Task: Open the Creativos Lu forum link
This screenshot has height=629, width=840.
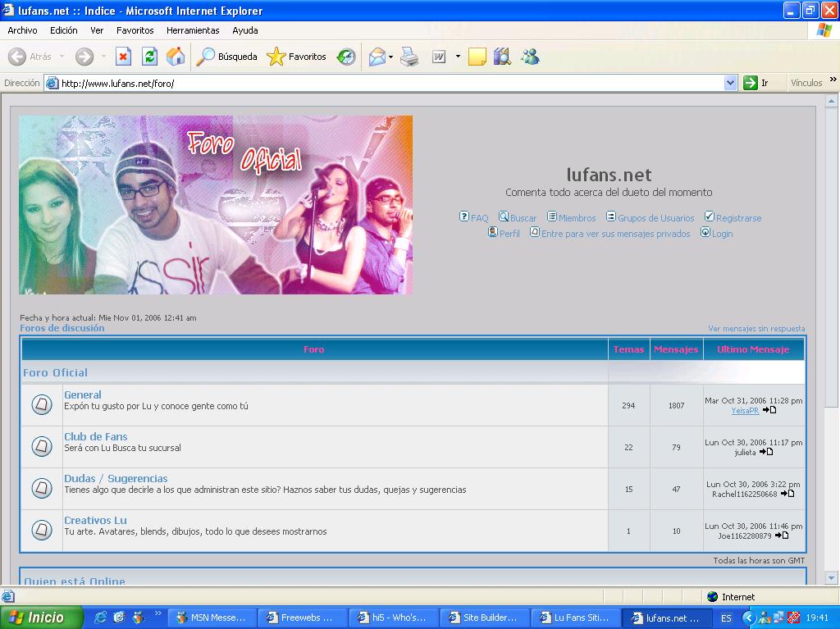Action: coord(95,520)
